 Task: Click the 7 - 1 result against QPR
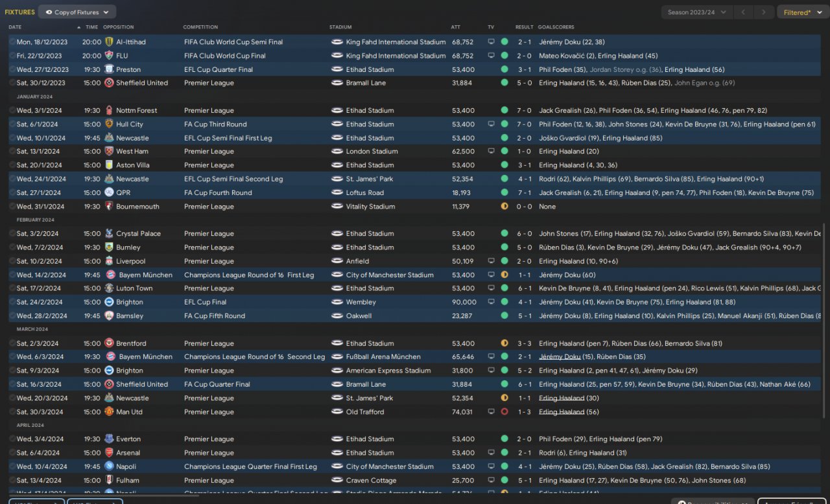[525, 192]
